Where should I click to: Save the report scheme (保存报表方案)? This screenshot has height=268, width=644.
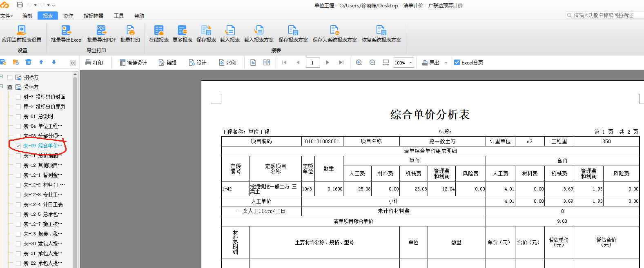point(293,34)
